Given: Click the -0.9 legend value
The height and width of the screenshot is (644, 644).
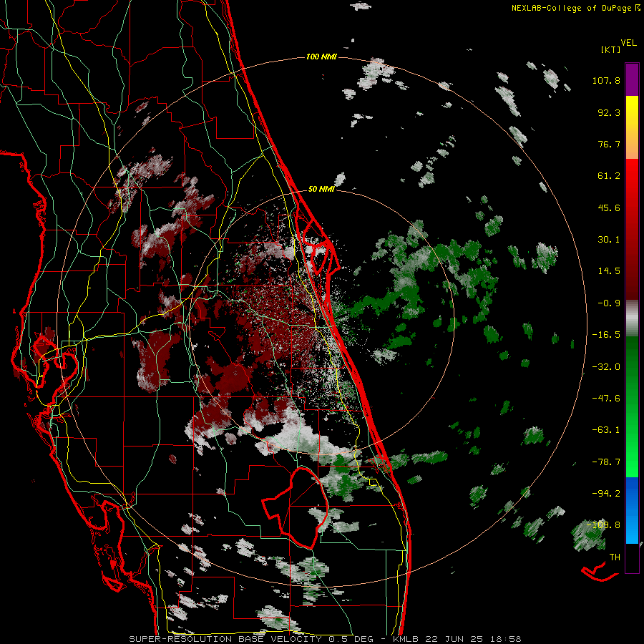Looking at the screenshot, I should coord(609,303).
